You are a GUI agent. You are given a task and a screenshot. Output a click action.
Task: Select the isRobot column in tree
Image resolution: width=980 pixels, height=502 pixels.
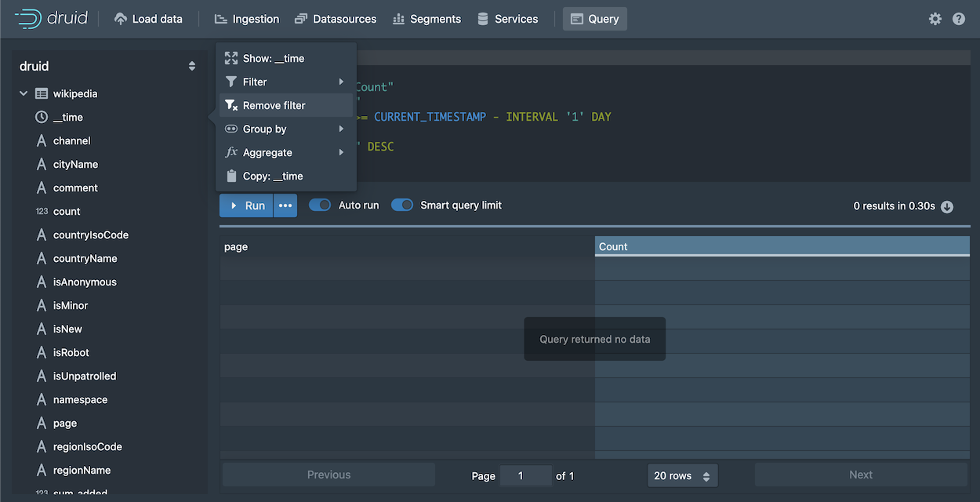pos(71,352)
